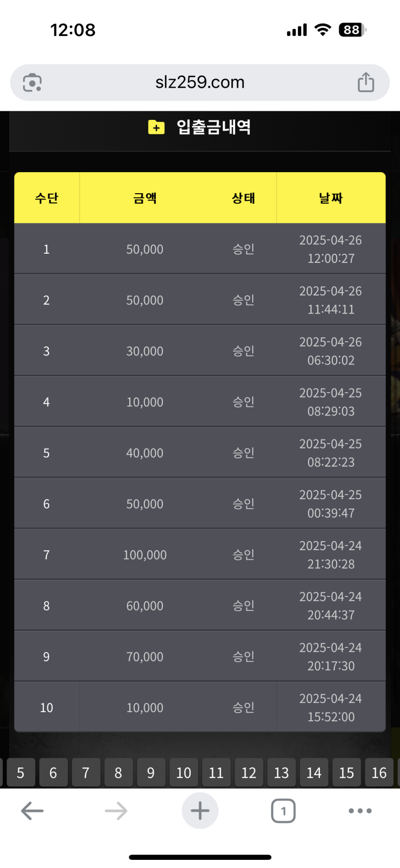Open page 13 in pagination

281,773
